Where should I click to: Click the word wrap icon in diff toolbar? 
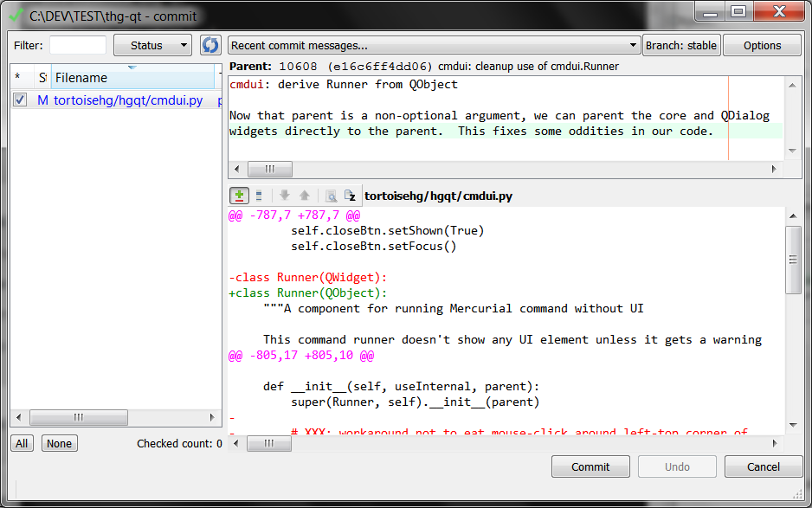tap(349, 196)
